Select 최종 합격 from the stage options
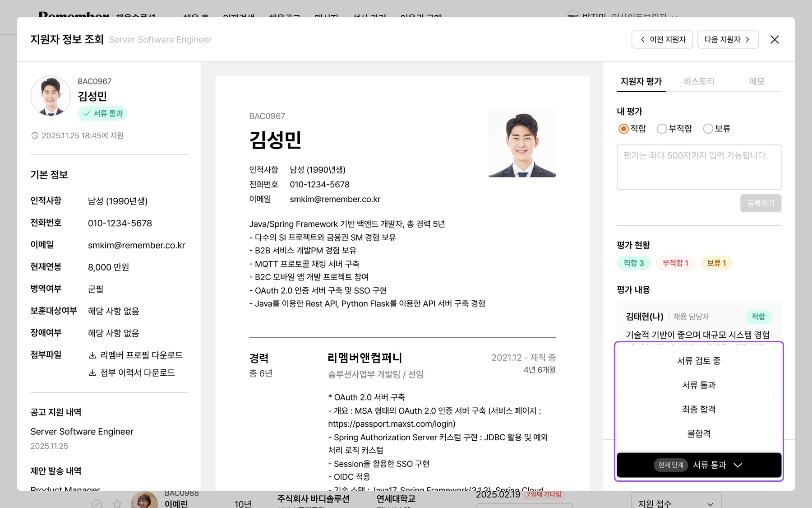The height and width of the screenshot is (508, 812). point(699,409)
